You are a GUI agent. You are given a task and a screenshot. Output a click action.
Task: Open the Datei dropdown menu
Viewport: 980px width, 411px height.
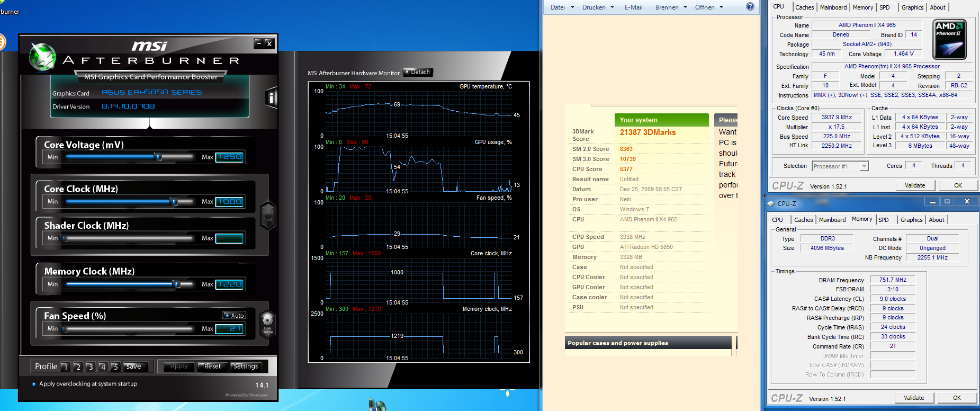point(562,7)
